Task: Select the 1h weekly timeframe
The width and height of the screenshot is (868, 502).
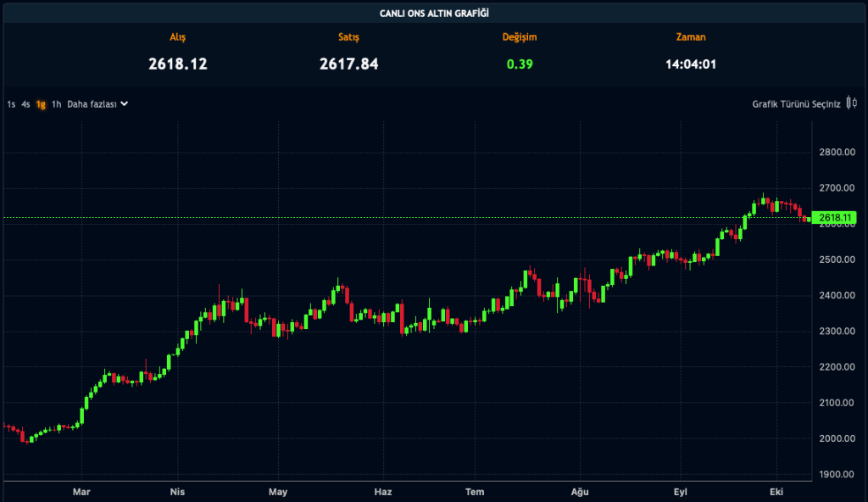Action: pos(57,104)
